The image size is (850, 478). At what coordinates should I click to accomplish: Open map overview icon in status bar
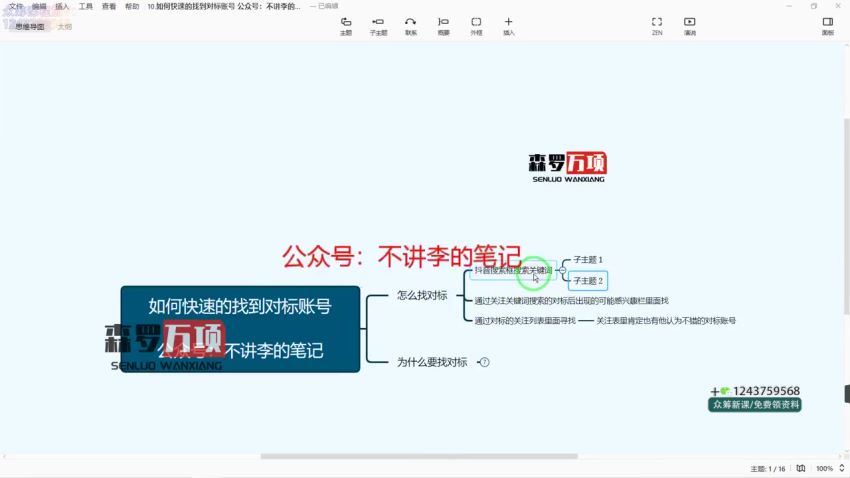(x=801, y=468)
